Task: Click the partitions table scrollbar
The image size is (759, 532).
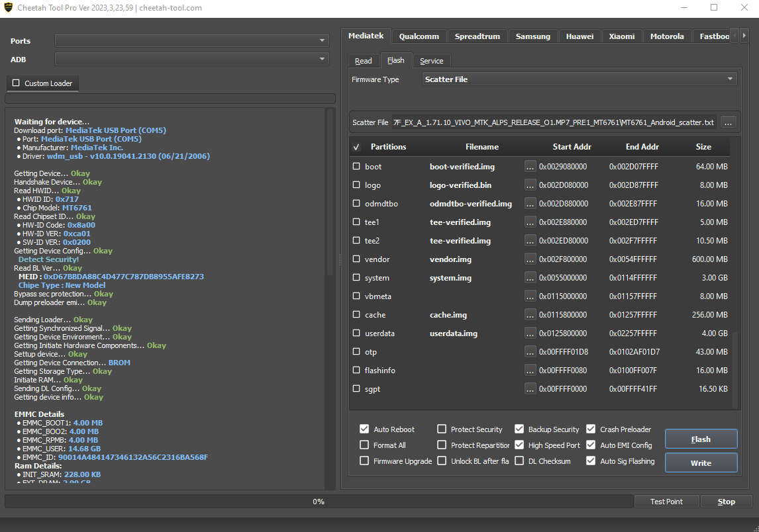Action: [735, 370]
